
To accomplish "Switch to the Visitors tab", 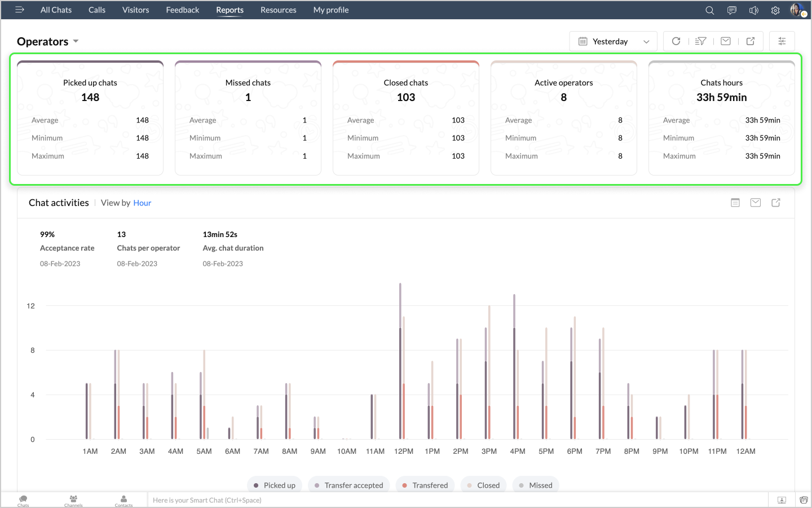I will point(135,10).
